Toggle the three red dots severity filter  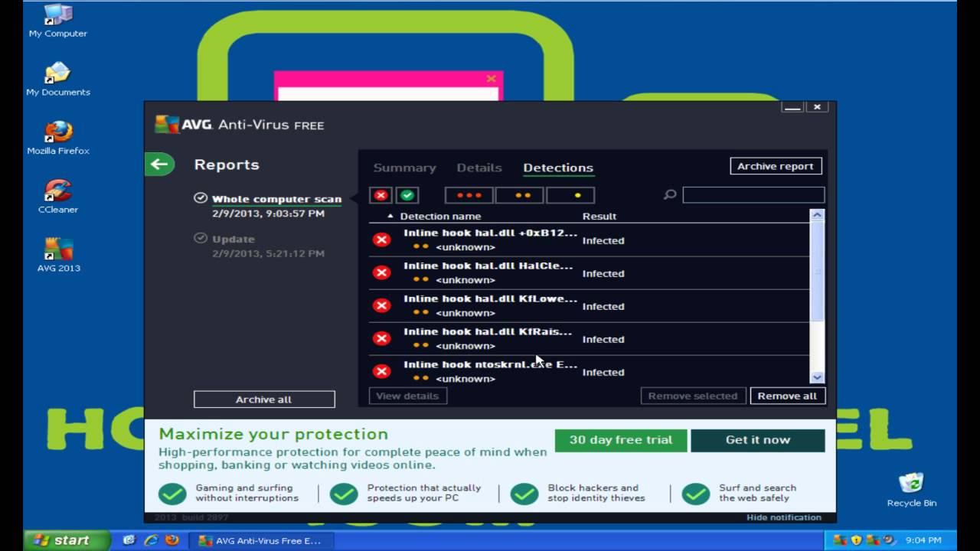pyautogui.click(x=469, y=195)
